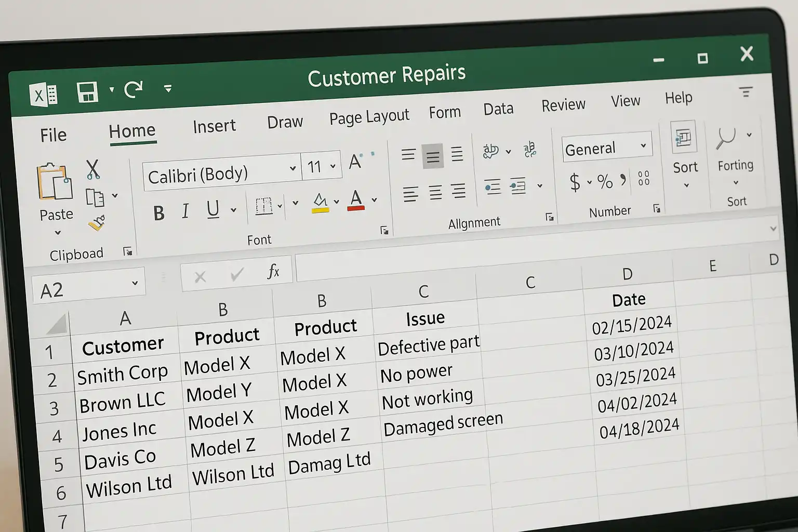
Task: Open the Page Layout tab
Action: click(369, 116)
